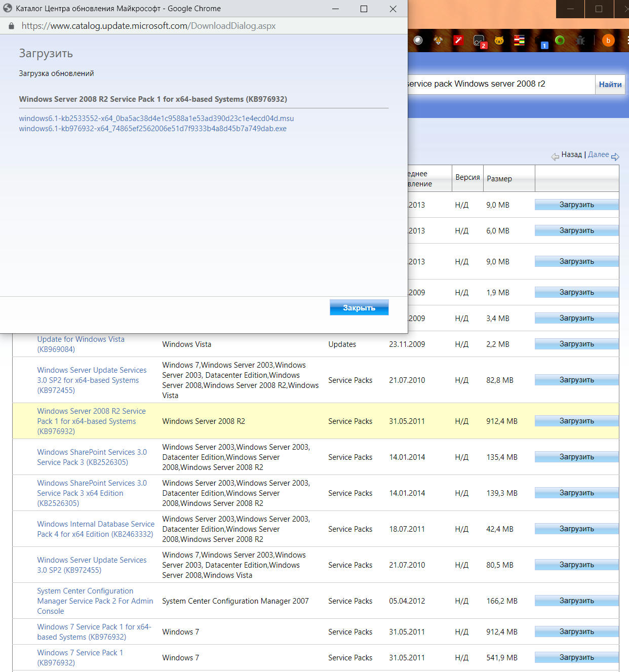Click the yellow cat face extension icon
The image size is (629, 672).
click(x=499, y=41)
